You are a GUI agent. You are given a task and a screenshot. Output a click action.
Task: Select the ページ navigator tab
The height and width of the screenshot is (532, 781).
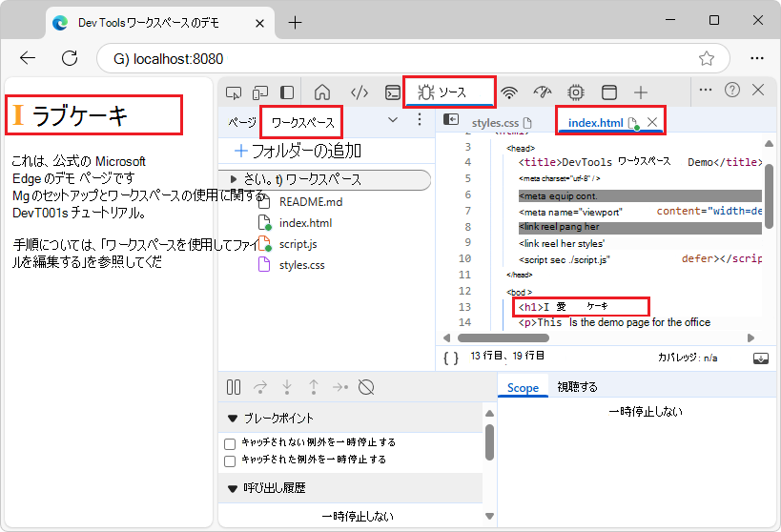[x=241, y=123]
